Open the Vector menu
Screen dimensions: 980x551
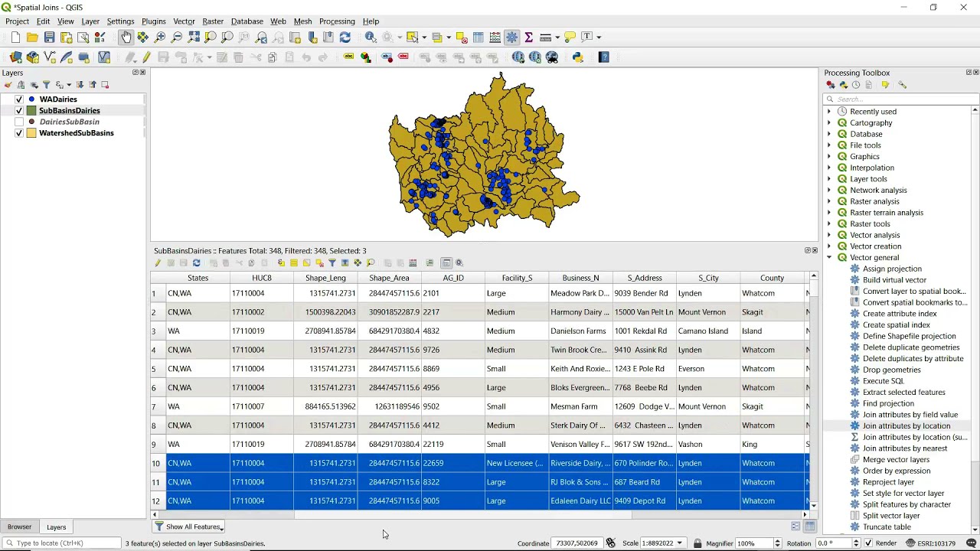point(184,21)
